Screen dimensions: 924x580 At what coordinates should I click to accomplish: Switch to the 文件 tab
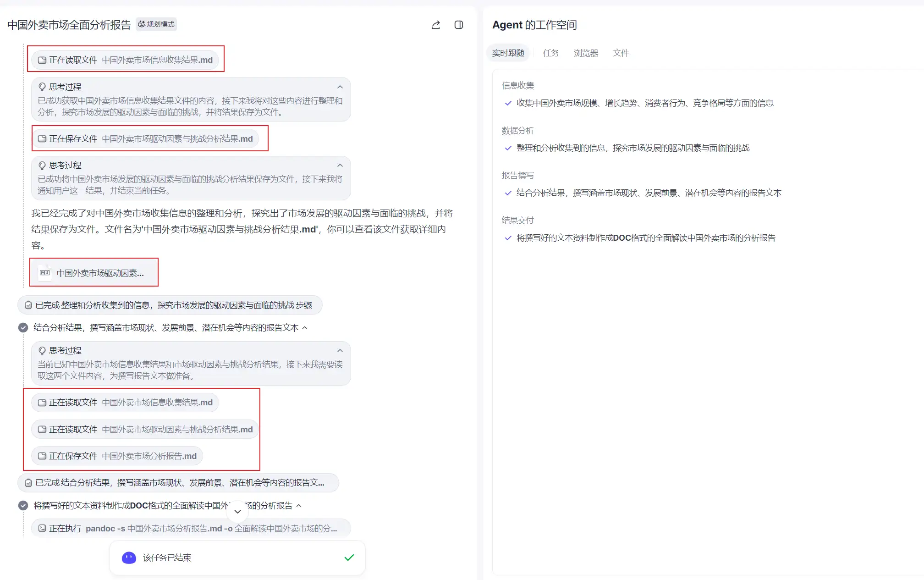tap(621, 53)
